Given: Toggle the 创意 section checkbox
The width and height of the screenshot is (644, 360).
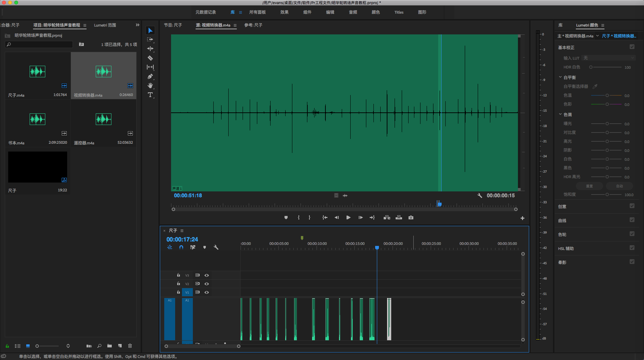Looking at the screenshot, I should coord(632,206).
